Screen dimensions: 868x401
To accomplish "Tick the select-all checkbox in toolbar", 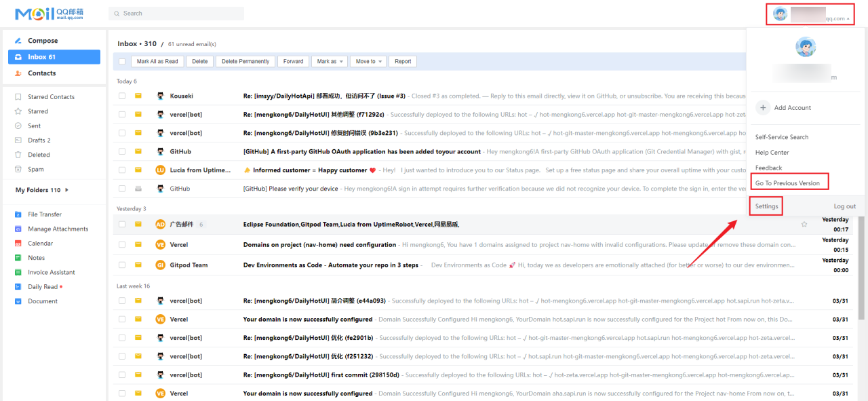I will click(x=122, y=62).
